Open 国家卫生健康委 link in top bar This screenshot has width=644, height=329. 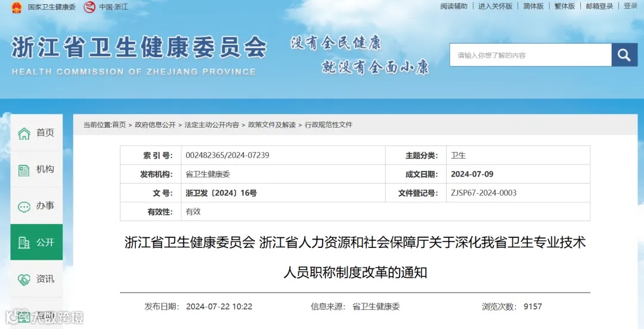point(52,7)
